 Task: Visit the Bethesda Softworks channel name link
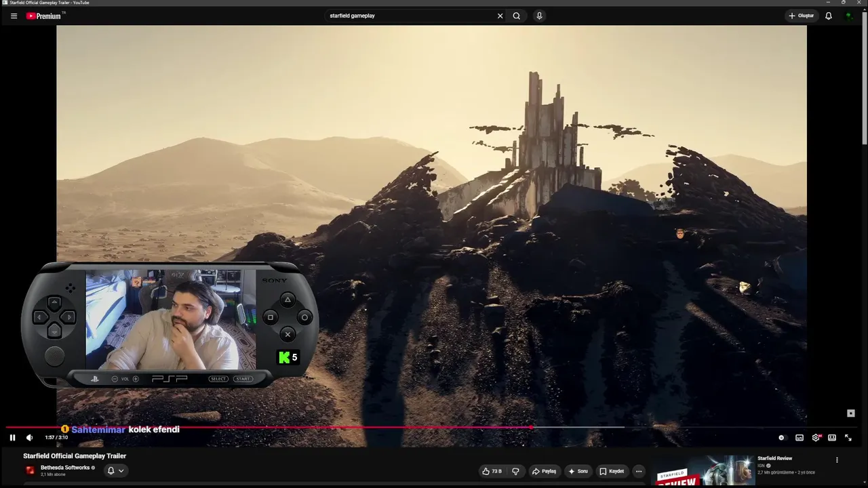(65, 468)
